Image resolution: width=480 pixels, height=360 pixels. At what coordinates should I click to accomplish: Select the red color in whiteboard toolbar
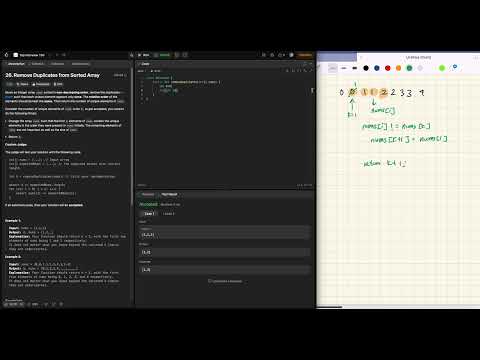pyautogui.click(x=387, y=68)
